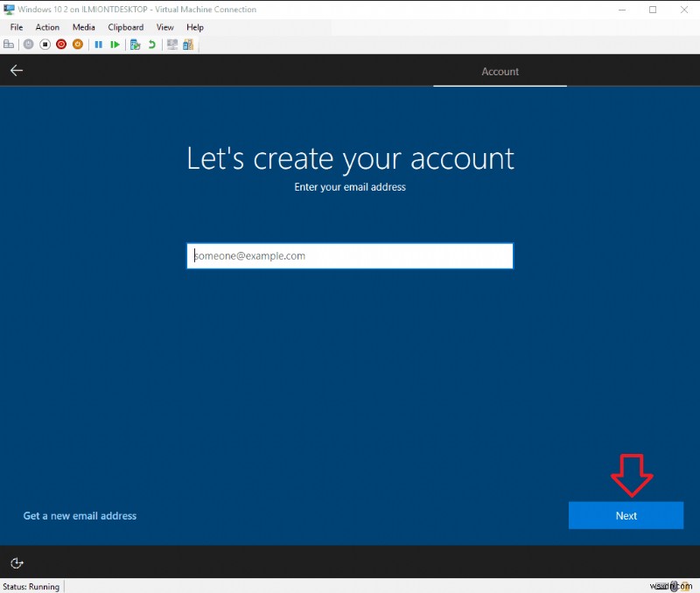The width and height of the screenshot is (700, 593).
Task: Turn off the virtual machine
Action: (44, 45)
